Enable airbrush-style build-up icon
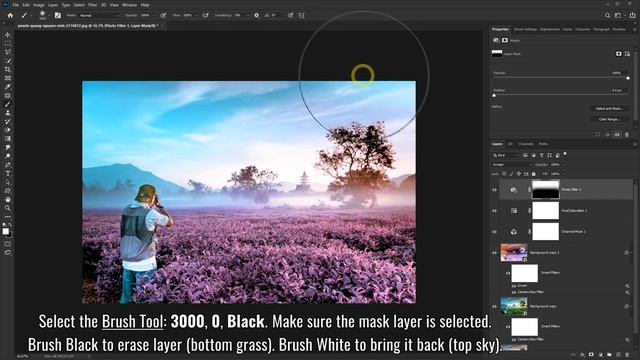640x360 pixels. coord(206,16)
